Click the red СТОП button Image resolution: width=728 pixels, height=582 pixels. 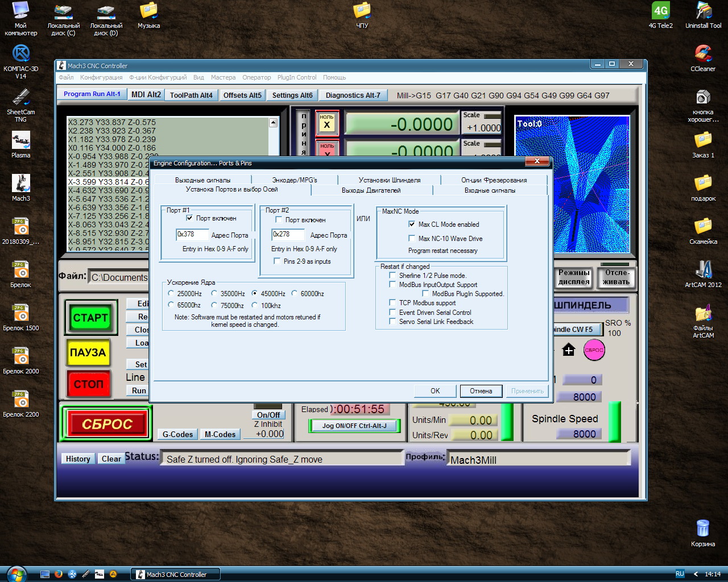(88, 384)
